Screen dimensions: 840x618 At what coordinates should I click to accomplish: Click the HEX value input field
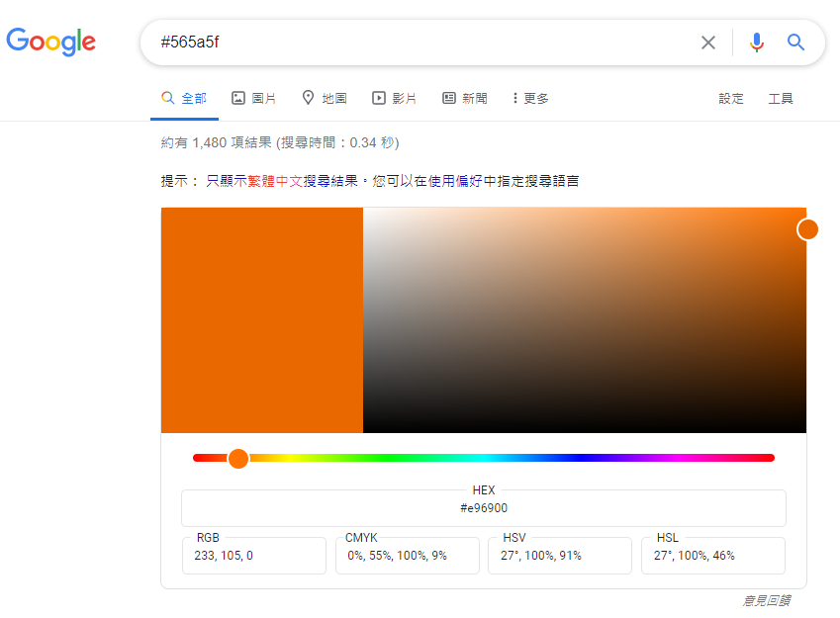pos(483,508)
